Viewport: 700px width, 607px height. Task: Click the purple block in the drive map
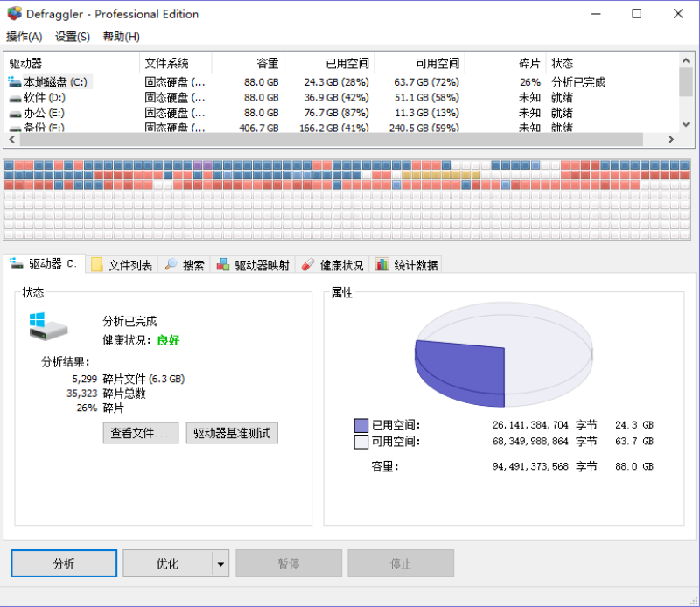pyautogui.click(x=203, y=165)
